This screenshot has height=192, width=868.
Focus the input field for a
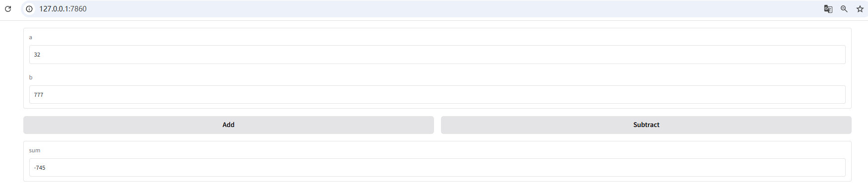point(437,55)
